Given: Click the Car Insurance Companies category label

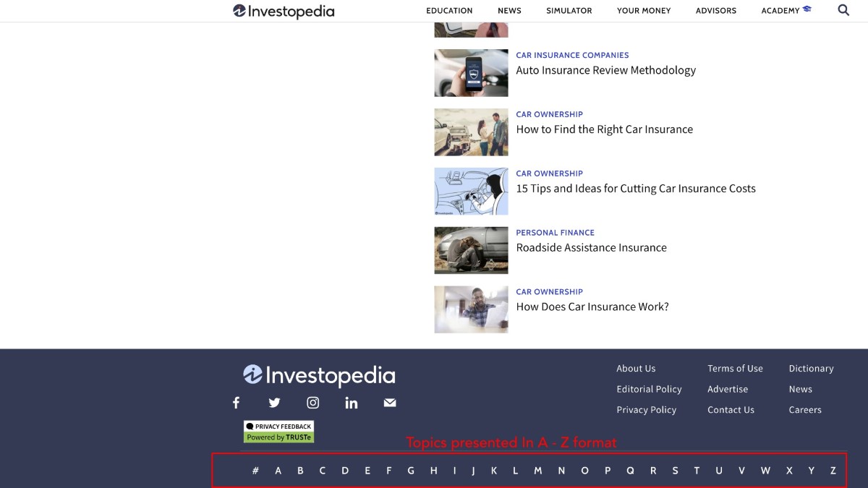Looking at the screenshot, I should point(572,55).
